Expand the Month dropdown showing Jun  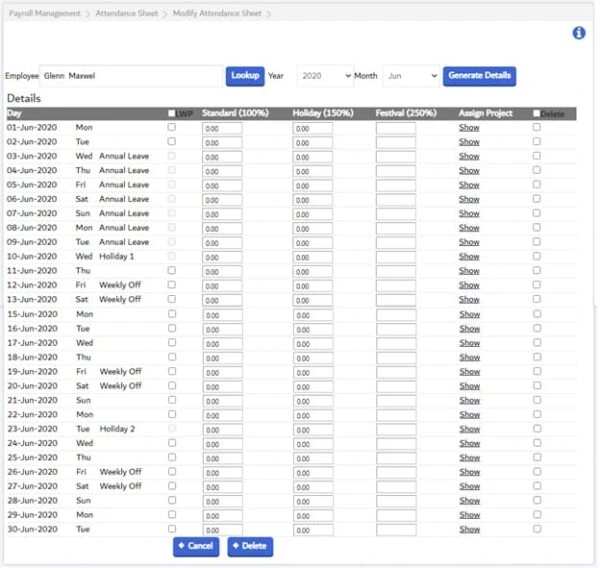tap(411, 76)
